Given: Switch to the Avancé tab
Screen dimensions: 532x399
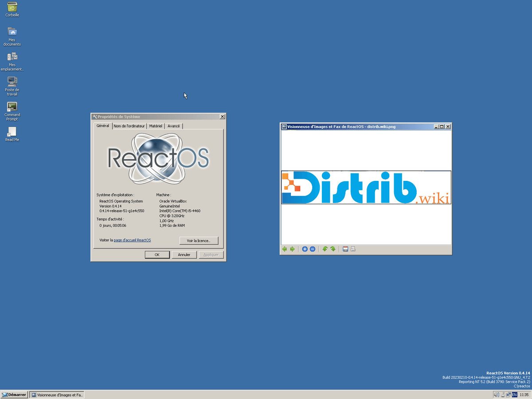Looking at the screenshot, I should point(174,126).
